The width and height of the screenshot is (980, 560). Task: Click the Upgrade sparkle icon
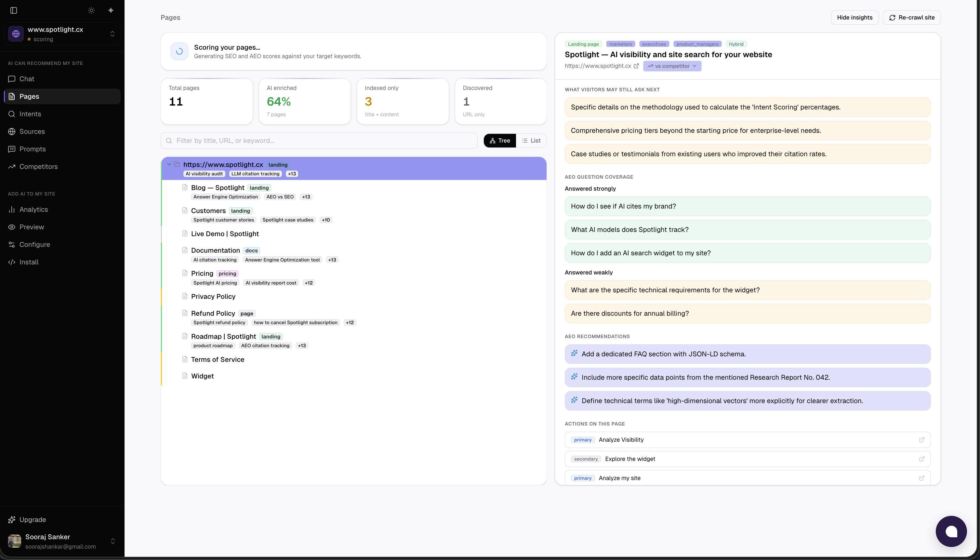click(x=12, y=520)
